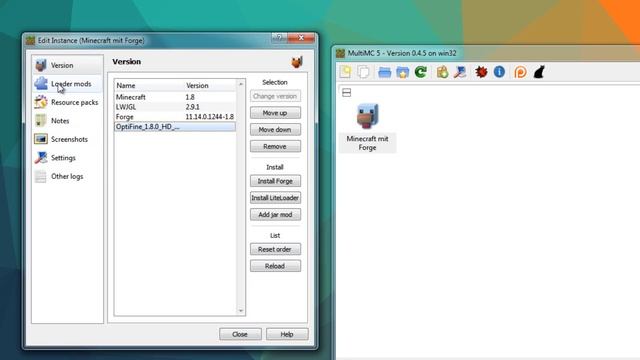Open the View Instance Folder icon in MultiMC
Screen dimensions: 640x360
point(384,73)
